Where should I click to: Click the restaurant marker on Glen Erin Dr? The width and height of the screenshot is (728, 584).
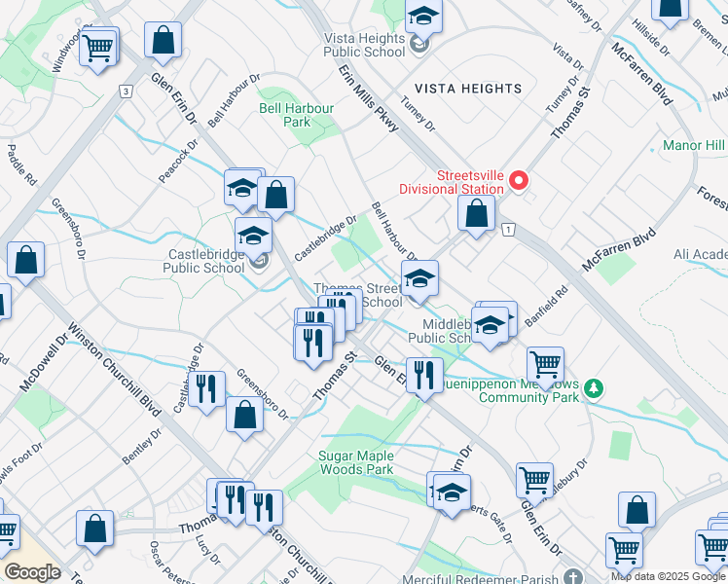click(x=423, y=376)
